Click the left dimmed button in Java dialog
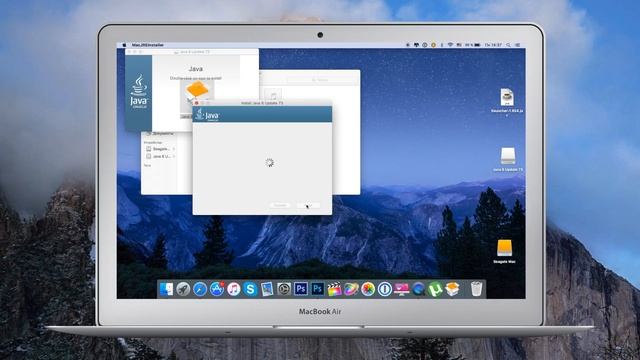Image resolution: width=640 pixels, height=360 pixels. click(x=280, y=205)
